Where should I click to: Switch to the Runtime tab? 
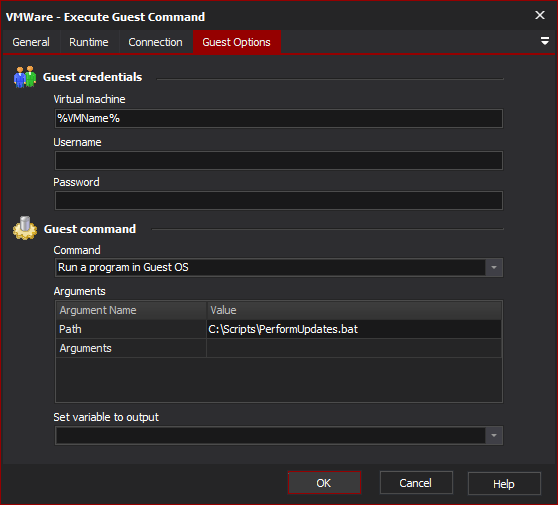89,42
